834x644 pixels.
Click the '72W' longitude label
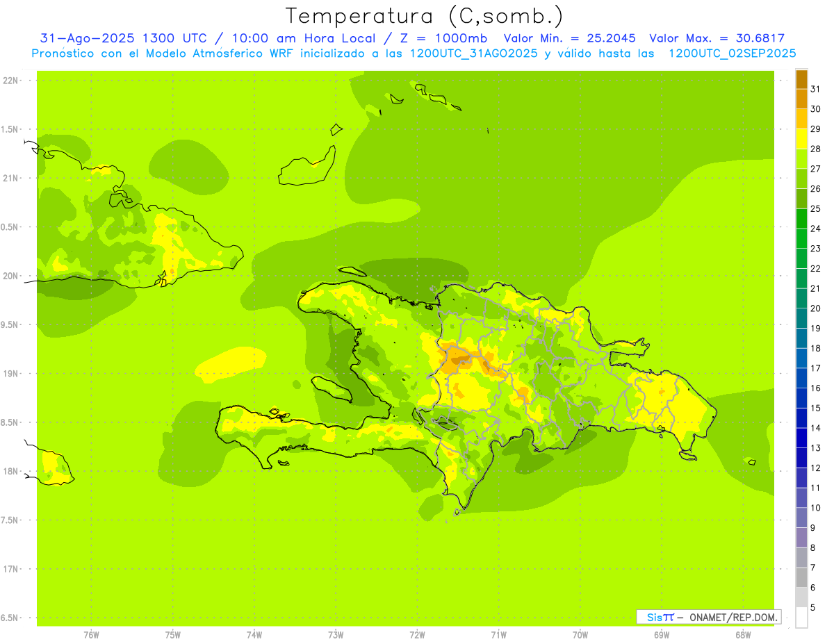click(x=417, y=635)
